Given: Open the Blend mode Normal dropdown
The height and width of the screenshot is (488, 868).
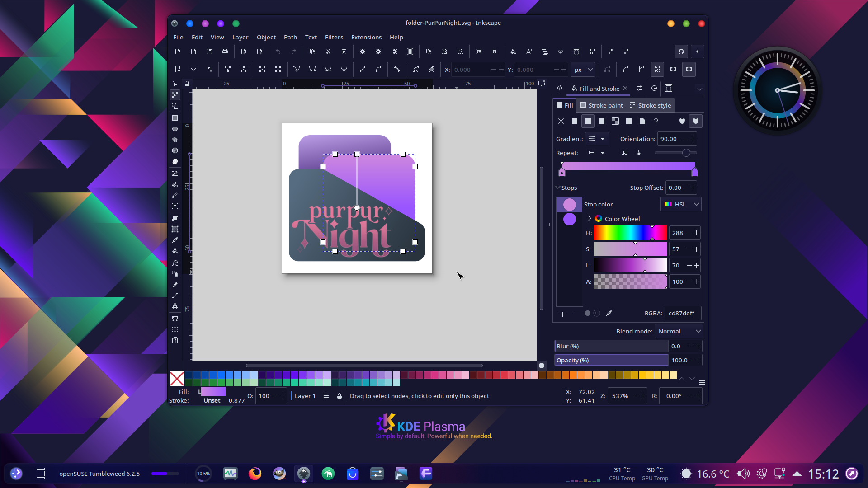Looking at the screenshot, I should pos(679,331).
